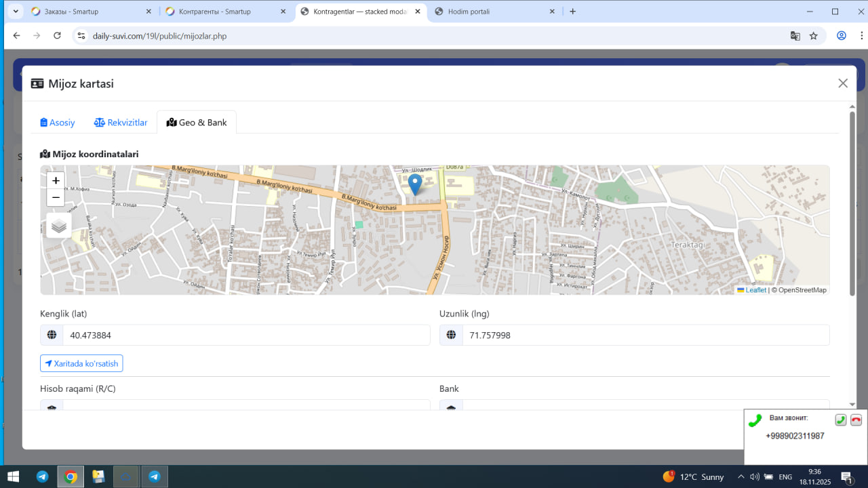Select the Geo & Bank tab

coord(197,123)
